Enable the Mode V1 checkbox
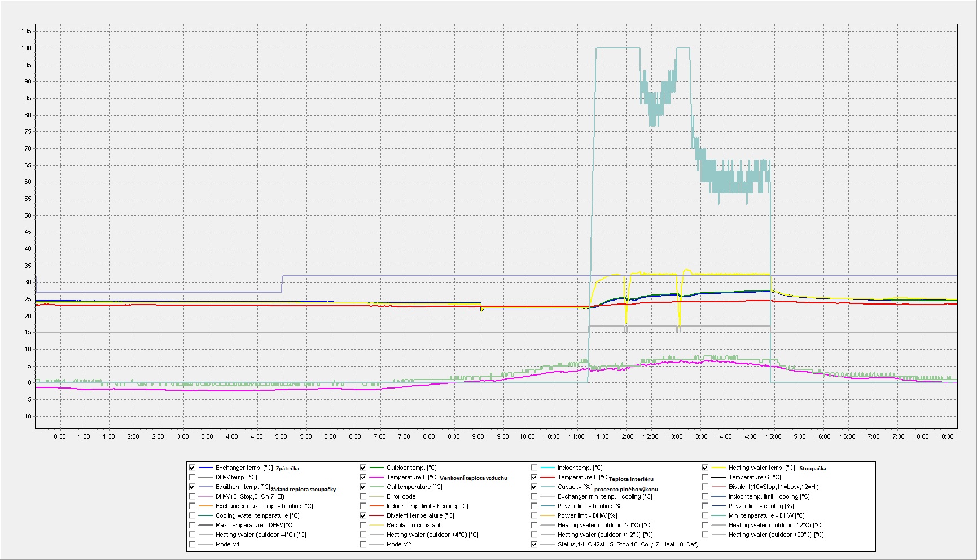 192,544
